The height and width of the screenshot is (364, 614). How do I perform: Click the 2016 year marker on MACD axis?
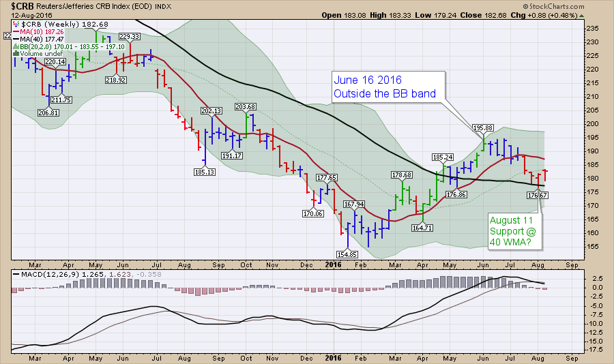(x=333, y=358)
